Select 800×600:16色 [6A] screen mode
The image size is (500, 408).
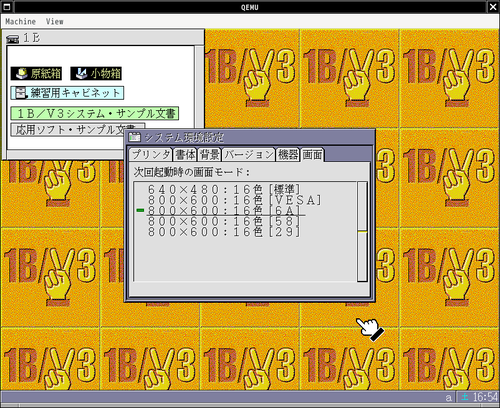point(224,211)
